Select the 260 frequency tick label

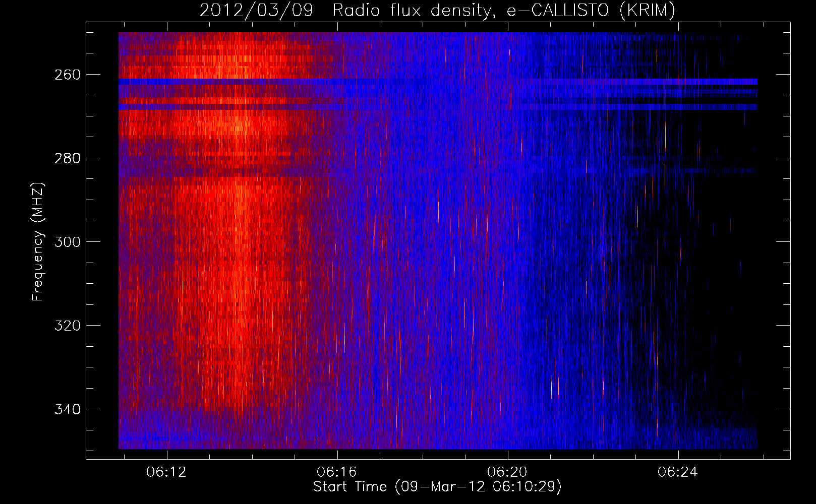coord(67,75)
